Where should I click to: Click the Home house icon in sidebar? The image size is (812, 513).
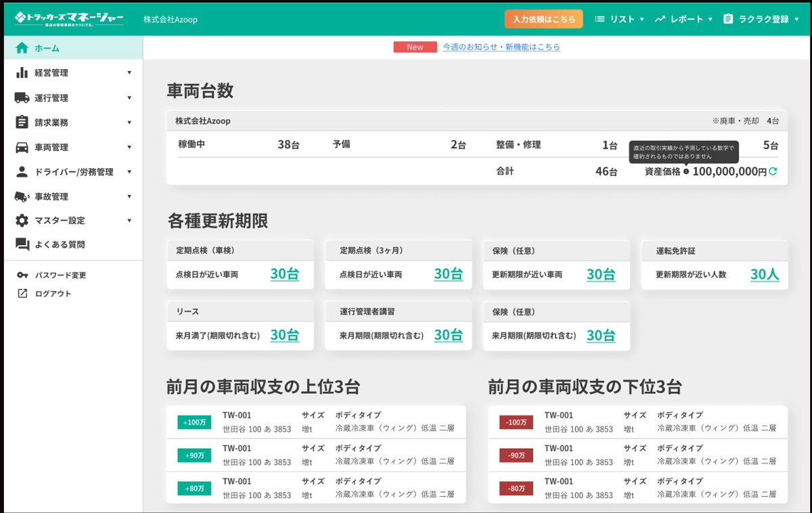pyautogui.click(x=22, y=48)
